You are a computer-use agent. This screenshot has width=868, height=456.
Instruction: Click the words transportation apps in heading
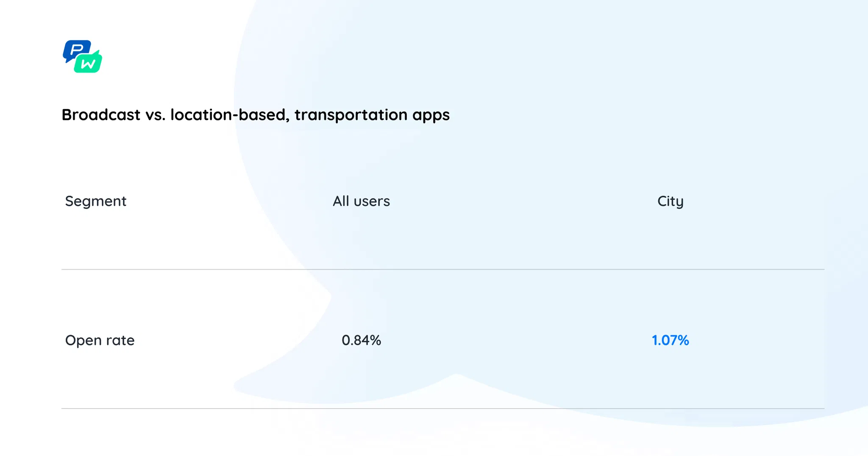(372, 115)
